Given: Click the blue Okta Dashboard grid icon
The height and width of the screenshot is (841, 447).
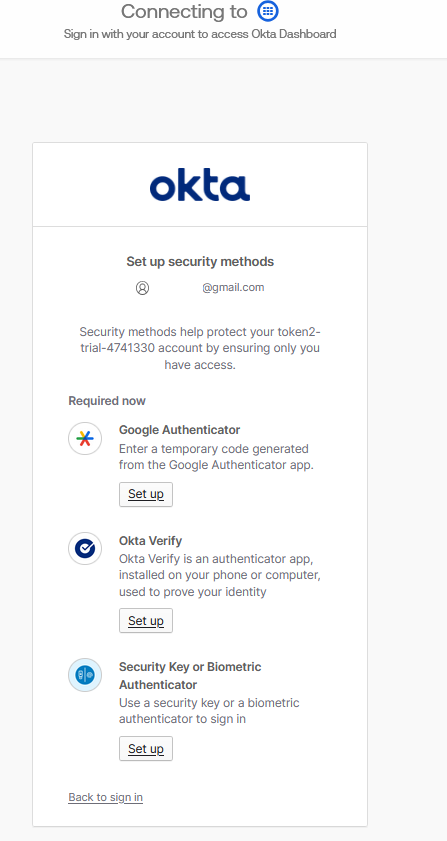Looking at the screenshot, I should click(x=268, y=11).
